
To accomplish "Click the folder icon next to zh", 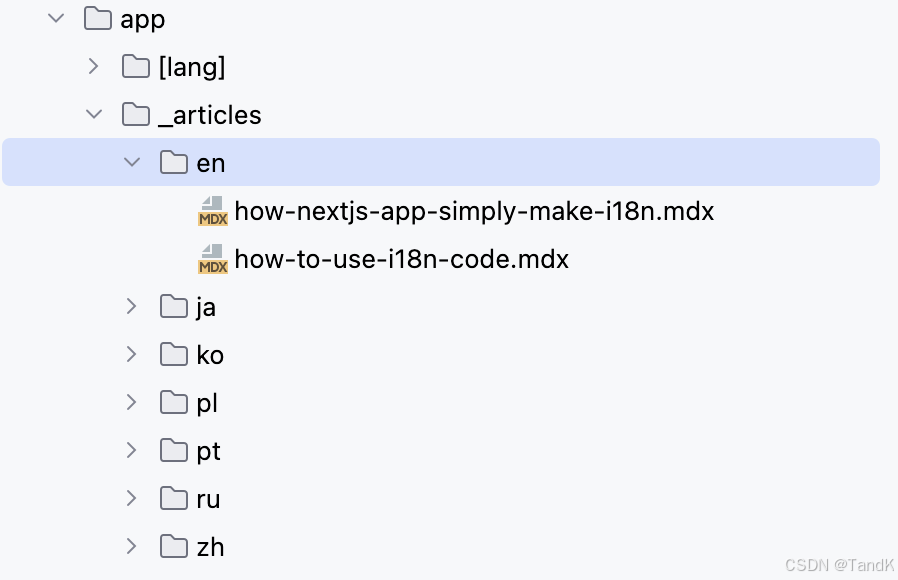I will coord(172,546).
